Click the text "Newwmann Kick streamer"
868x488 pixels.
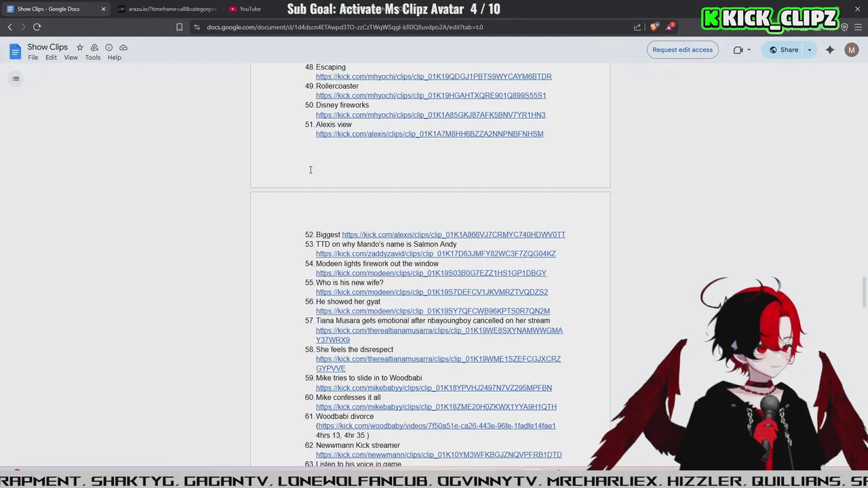(x=358, y=445)
